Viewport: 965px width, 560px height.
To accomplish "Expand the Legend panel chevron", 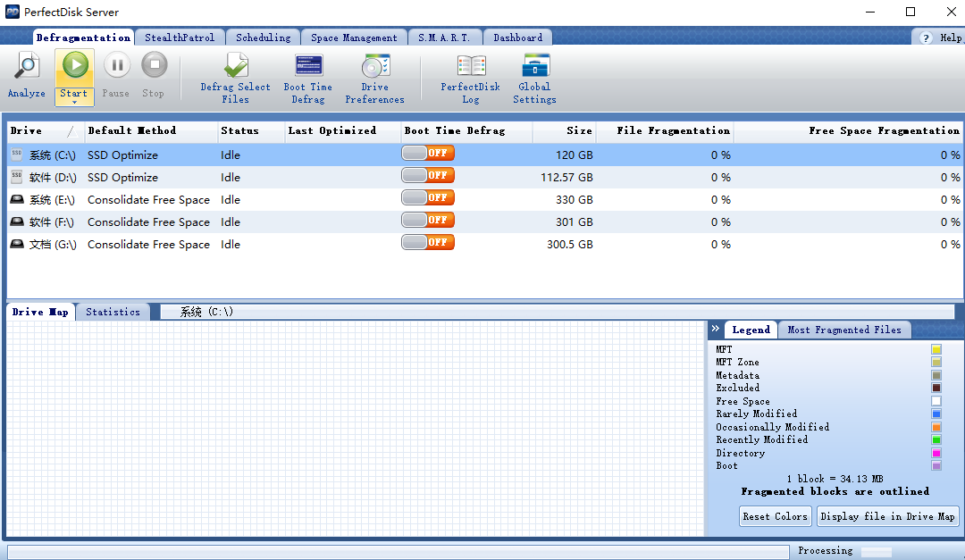I will [x=717, y=329].
